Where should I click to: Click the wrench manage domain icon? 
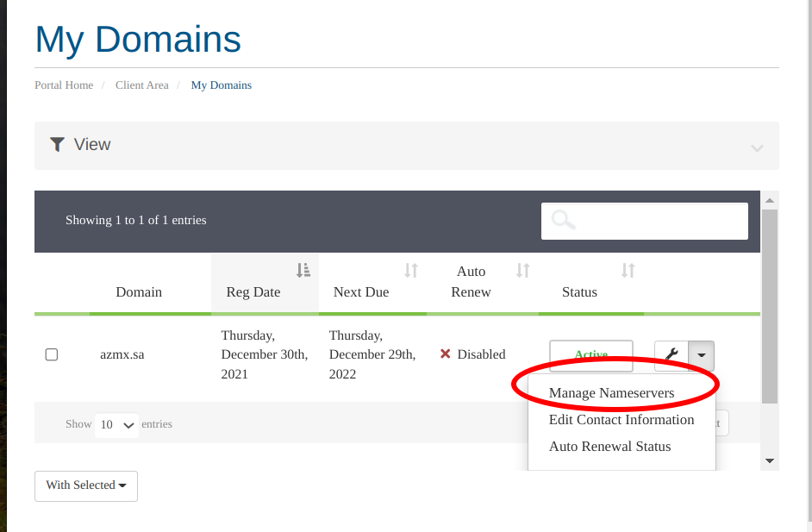click(x=671, y=354)
